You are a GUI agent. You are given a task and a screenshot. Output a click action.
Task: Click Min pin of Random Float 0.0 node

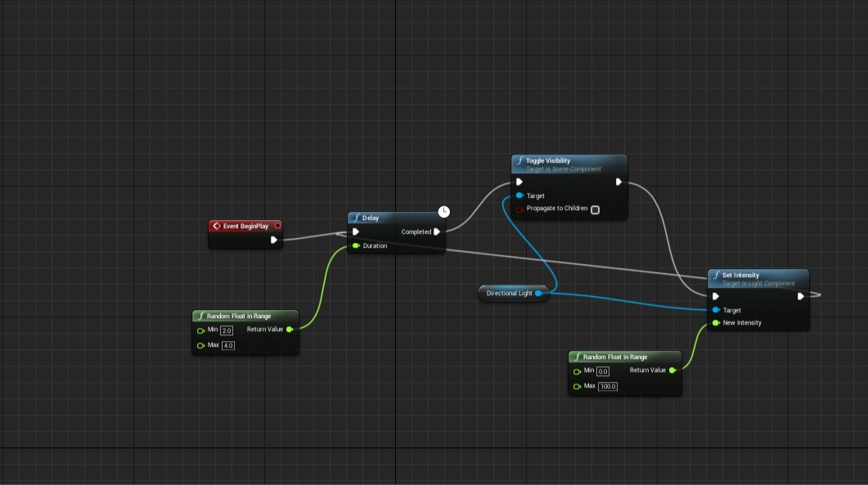pos(577,371)
